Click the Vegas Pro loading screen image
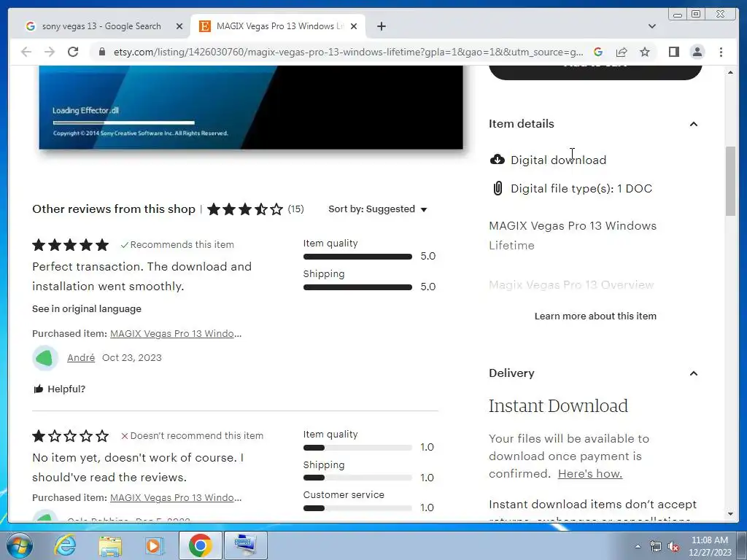747x560 pixels. (x=251, y=108)
